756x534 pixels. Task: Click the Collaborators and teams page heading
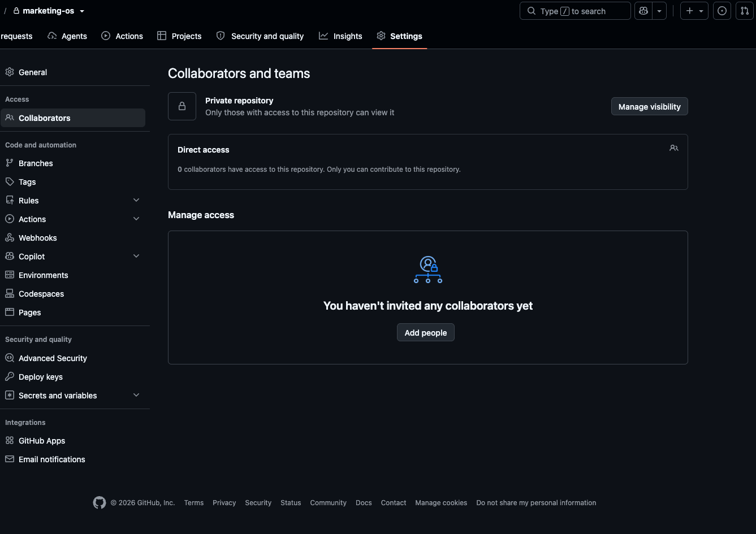click(239, 73)
